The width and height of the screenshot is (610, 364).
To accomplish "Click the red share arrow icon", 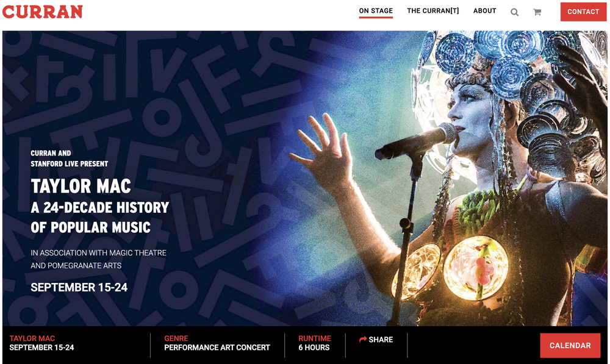I will pyautogui.click(x=363, y=339).
